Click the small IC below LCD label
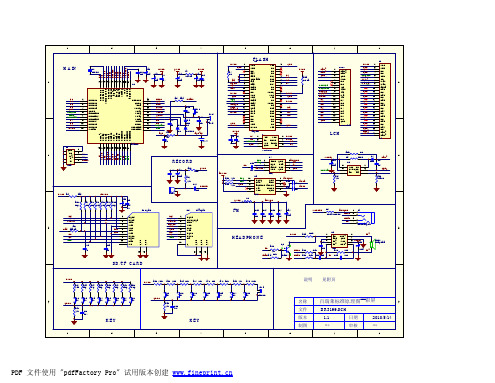The width and height of the screenshot is (495, 383). 354,170
